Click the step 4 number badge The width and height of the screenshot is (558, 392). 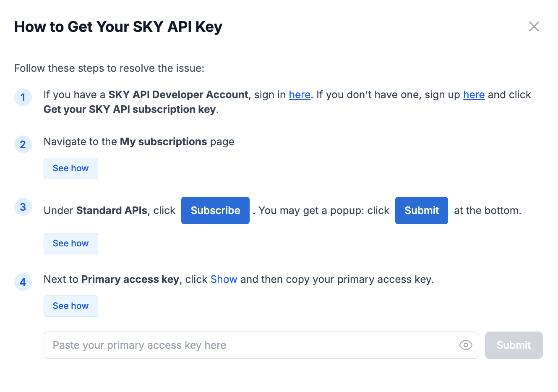tap(23, 282)
